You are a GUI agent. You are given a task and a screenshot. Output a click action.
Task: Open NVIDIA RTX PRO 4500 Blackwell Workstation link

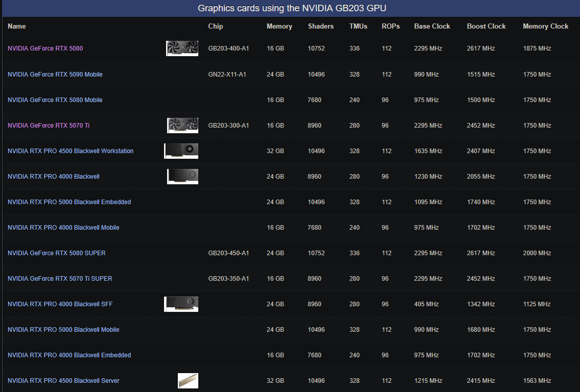click(x=71, y=151)
